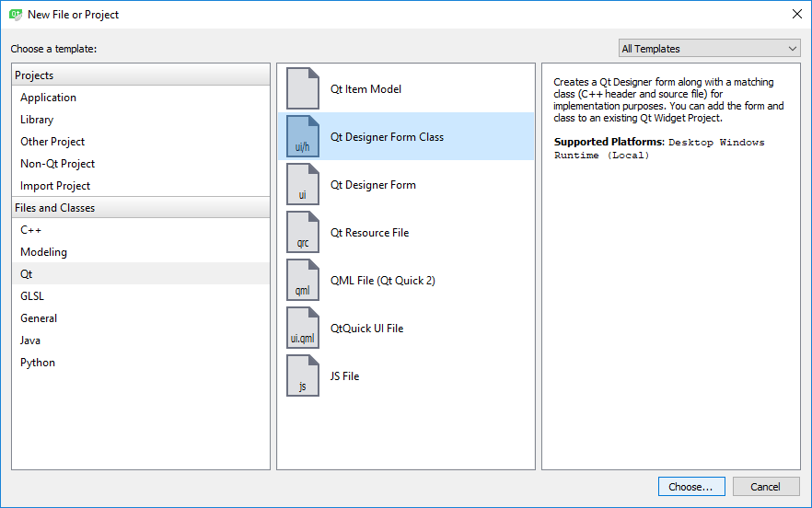Select the GLSL category
Image resolution: width=812 pixels, height=508 pixels.
point(32,296)
